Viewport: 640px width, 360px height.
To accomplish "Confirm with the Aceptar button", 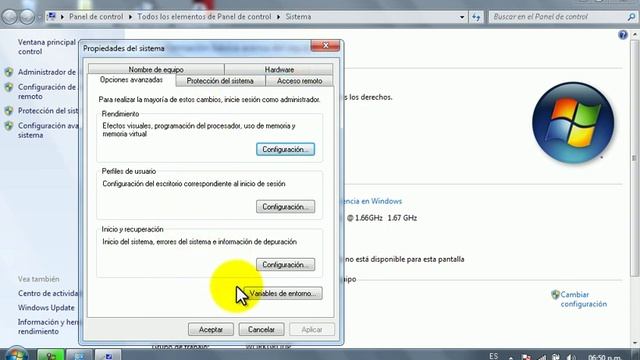I will [211, 329].
